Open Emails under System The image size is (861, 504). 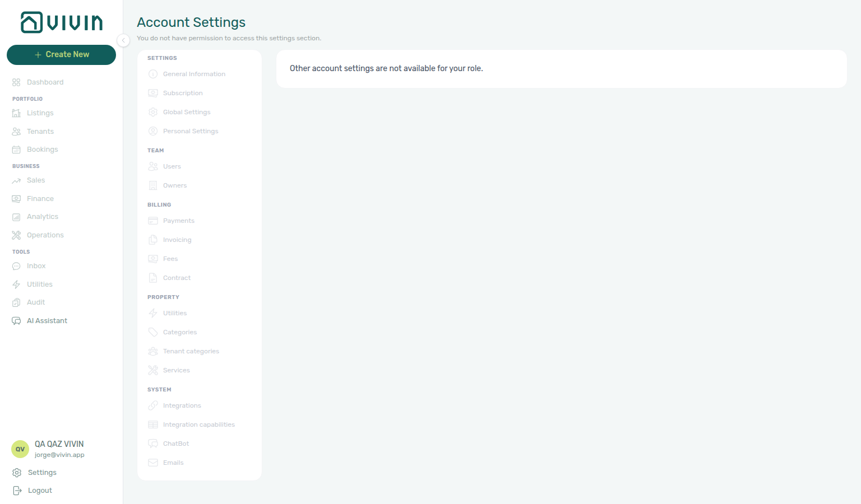[173, 463]
